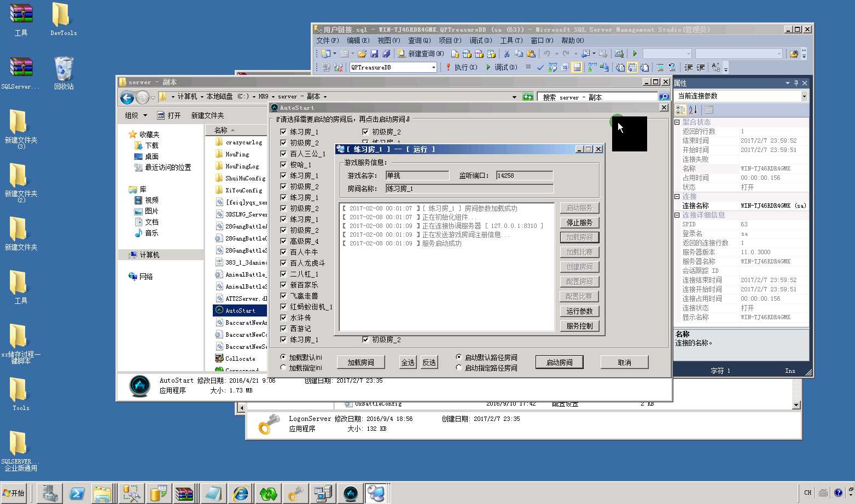Click the WinRAR icon in taskbar
This screenshot has width=855, height=504.
(184, 494)
